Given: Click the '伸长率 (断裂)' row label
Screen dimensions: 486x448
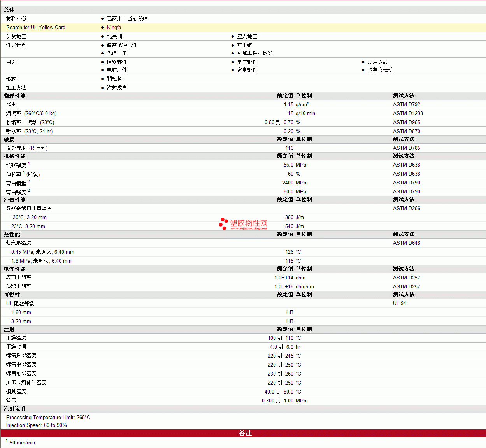Looking at the screenshot, I should click(x=23, y=174).
